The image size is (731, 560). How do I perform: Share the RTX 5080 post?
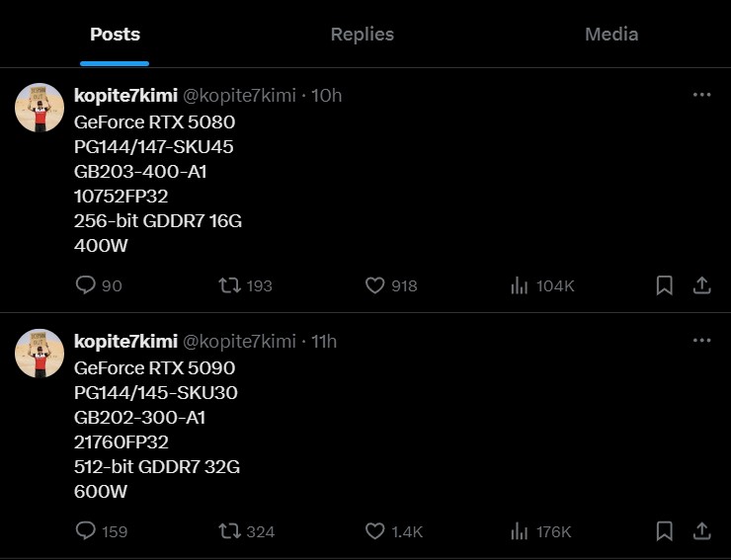tap(701, 285)
